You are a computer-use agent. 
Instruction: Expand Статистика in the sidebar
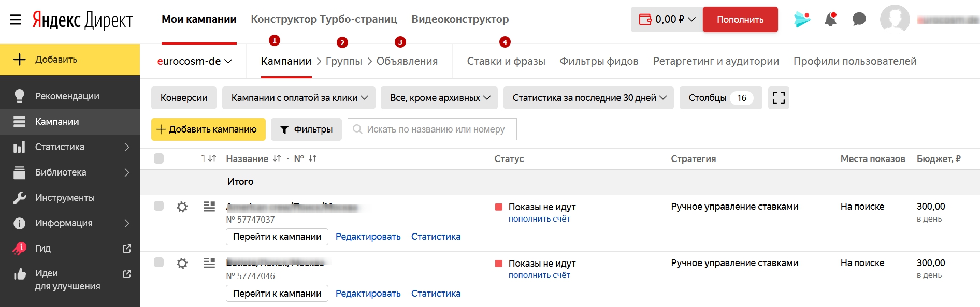pyautogui.click(x=70, y=147)
